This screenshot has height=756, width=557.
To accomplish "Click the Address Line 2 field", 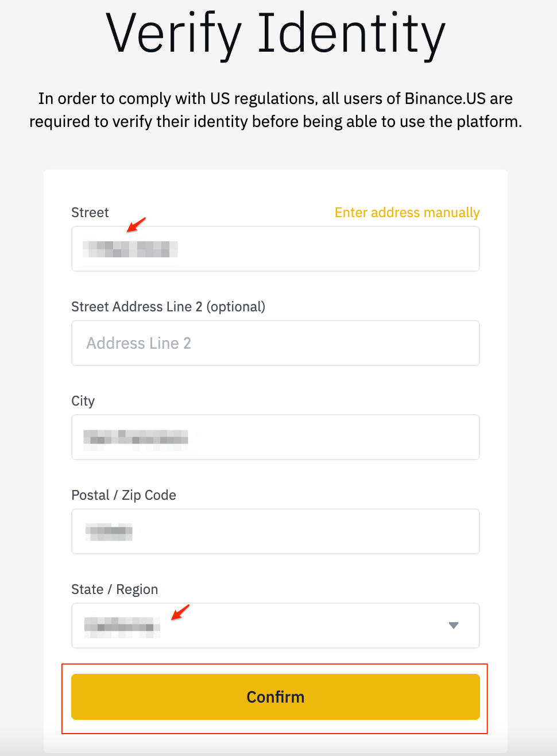I will tap(276, 343).
